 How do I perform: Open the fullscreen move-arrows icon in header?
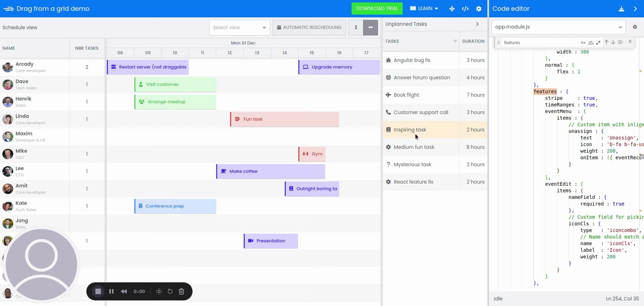pyautogui.click(x=452, y=8)
